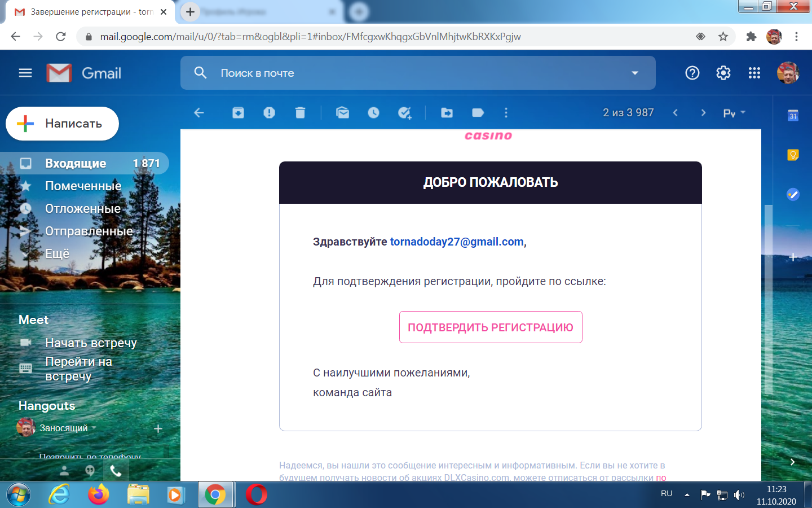Reload the page in Chrome
Image resolution: width=812 pixels, height=508 pixels.
(61, 37)
